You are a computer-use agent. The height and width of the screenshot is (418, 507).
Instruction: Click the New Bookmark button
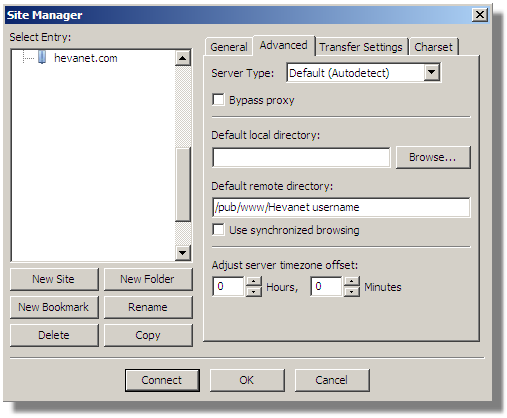[x=54, y=307]
